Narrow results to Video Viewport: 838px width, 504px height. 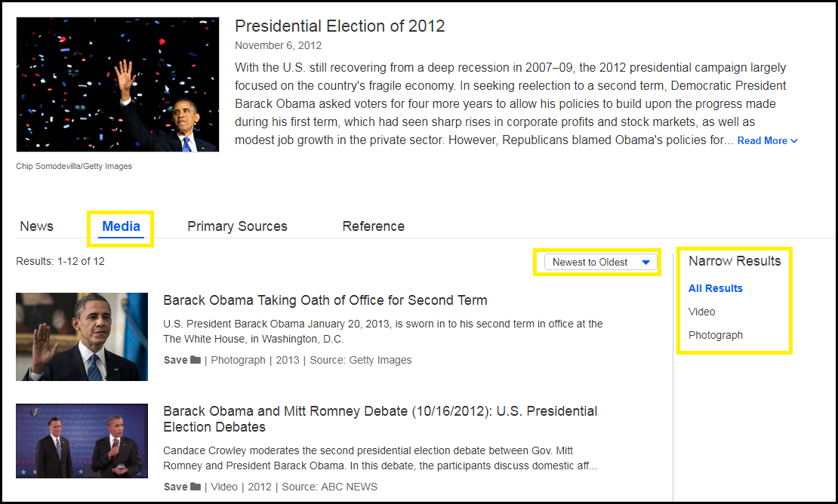point(701,312)
